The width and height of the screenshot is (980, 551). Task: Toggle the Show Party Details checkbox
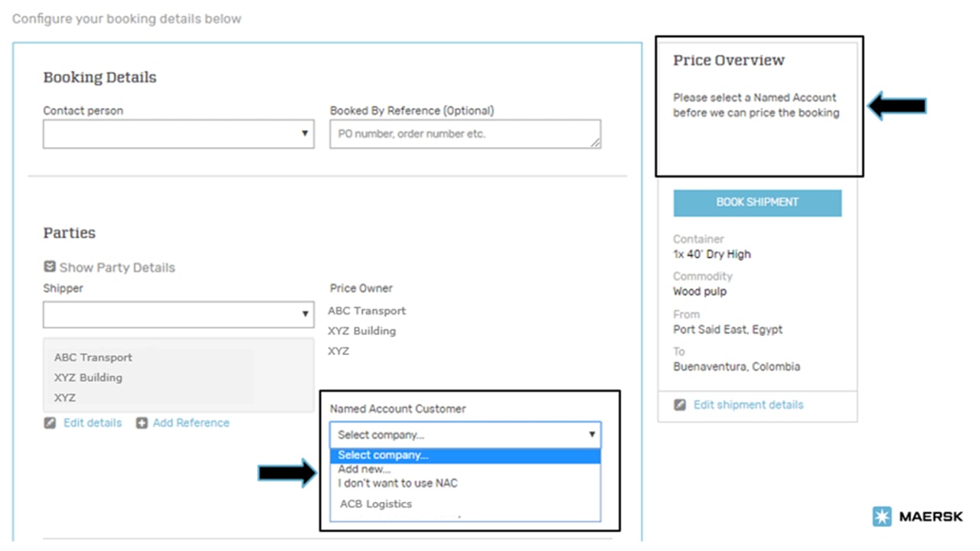tap(50, 267)
